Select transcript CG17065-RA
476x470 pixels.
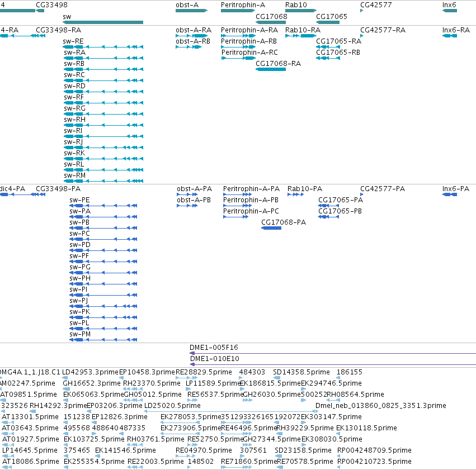(x=328, y=47)
